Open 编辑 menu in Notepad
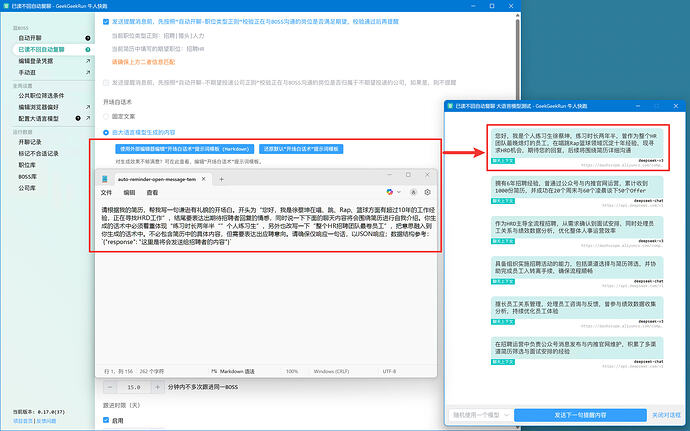Image resolution: width=690 pixels, height=431 pixels. (129, 193)
